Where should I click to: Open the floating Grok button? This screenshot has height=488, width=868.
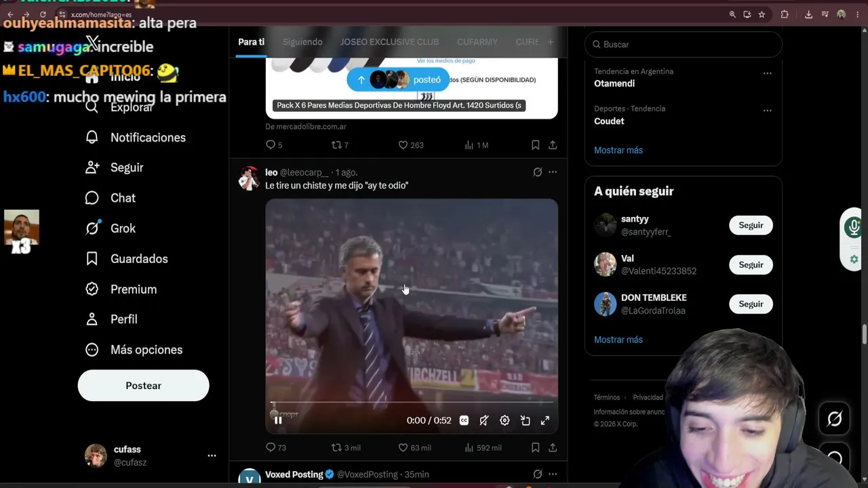pos(835,419)
